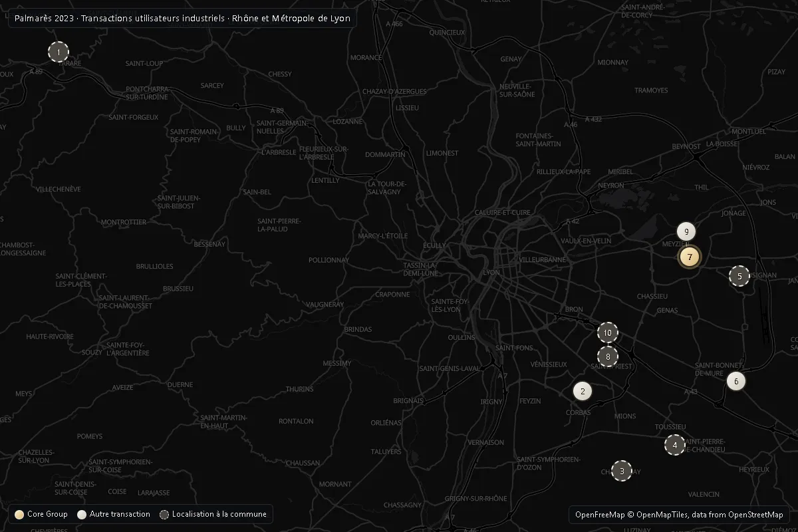Click marker number 4 near Toussieu
Viewport: 798px width, 532px height.
(675, 445)
